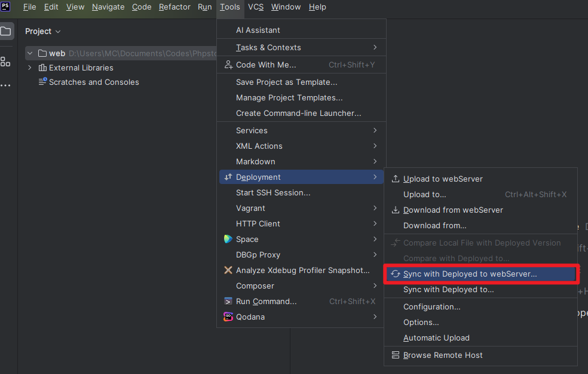
Task: Expand the XML Actions submenu arrow
Action: coord(375,146)
